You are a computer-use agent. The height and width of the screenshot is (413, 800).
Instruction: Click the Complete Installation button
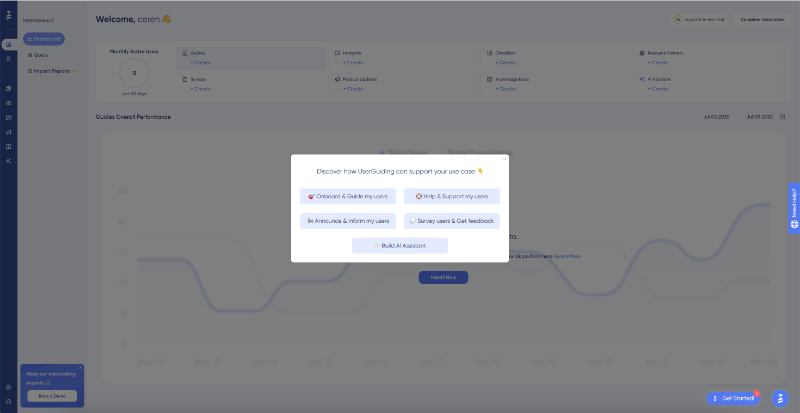pyautogui.click(x=762, y=19)
